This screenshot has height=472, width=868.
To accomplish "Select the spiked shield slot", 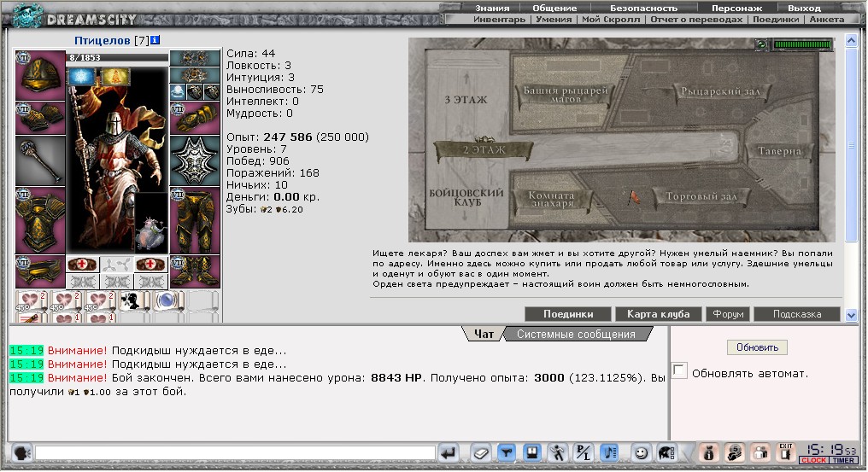I will 195,160.
